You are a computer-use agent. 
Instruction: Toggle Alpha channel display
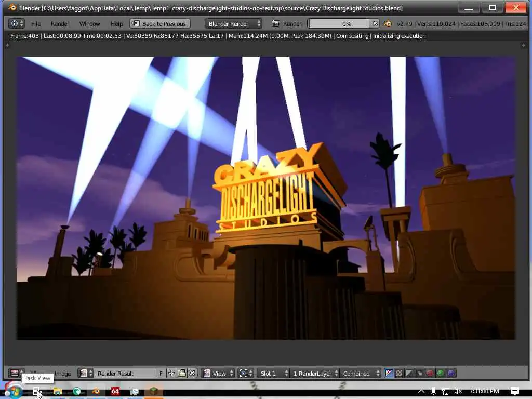click(409, 373)
